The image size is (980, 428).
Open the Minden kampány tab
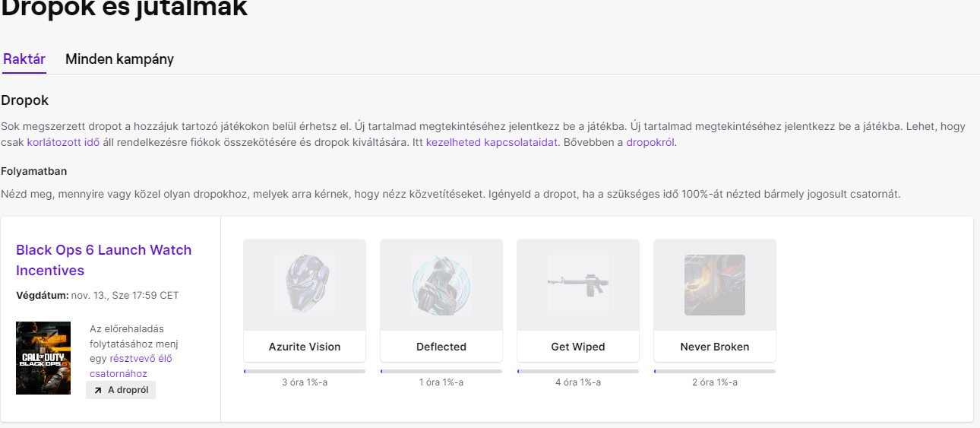(119, 59)
